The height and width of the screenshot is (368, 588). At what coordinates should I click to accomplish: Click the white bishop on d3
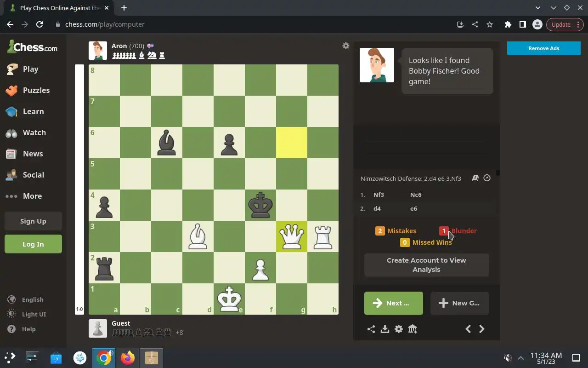[x=198, y=236]
